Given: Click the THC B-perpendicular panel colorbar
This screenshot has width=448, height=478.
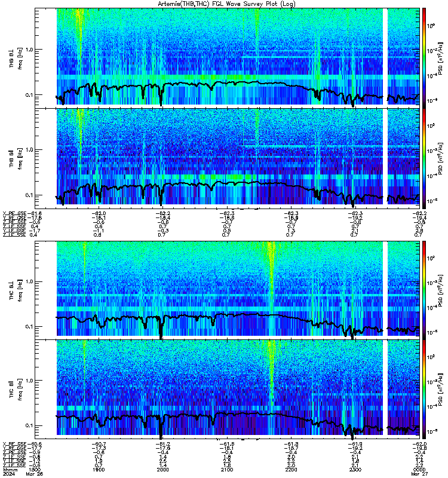Looking at the screenshot, I should click(424, 290).
